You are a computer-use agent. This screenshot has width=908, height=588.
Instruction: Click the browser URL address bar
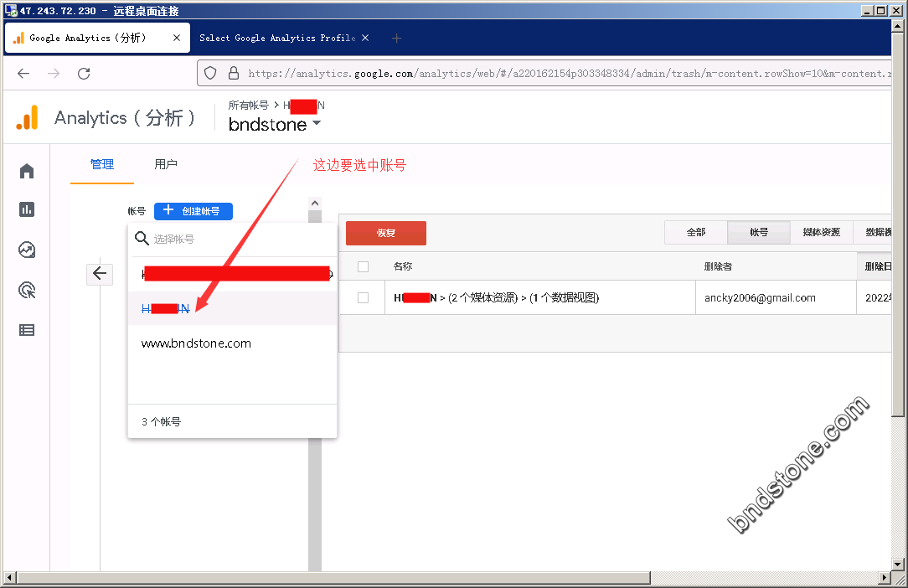click(x=544, y=74)
